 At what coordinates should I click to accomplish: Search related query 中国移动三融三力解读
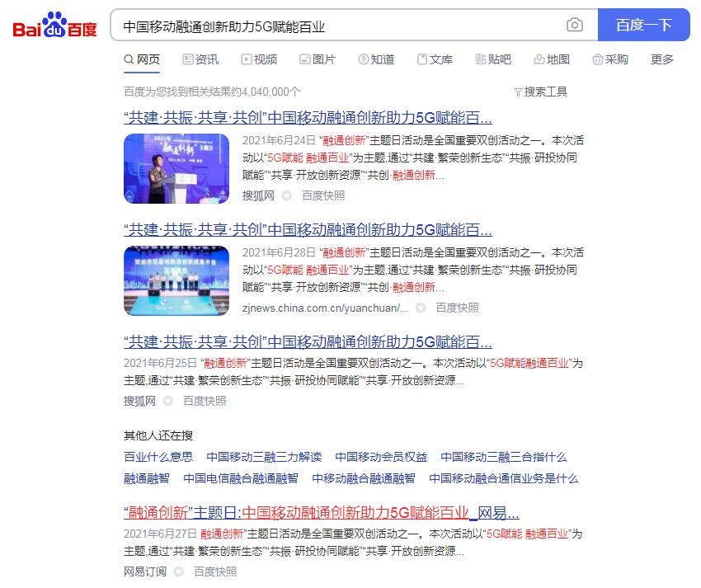tap(264, 457)
